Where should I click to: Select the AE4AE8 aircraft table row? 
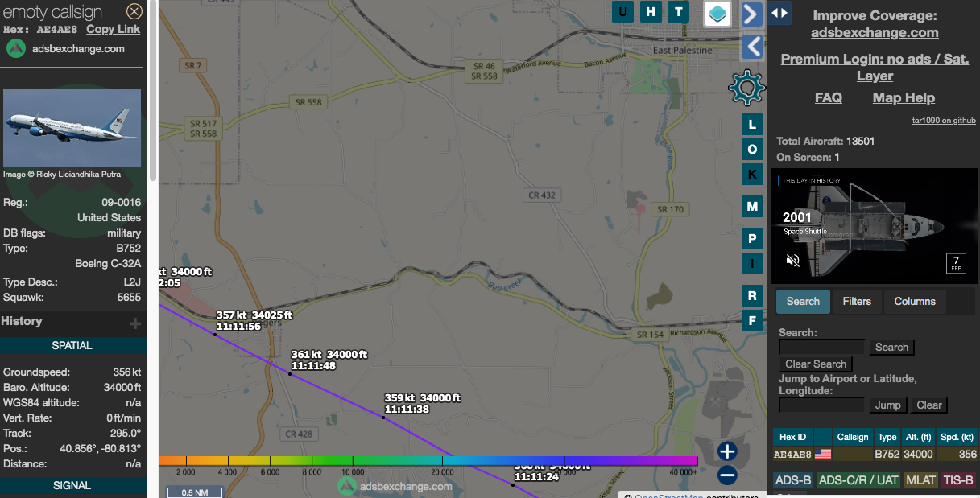(875, 454)
